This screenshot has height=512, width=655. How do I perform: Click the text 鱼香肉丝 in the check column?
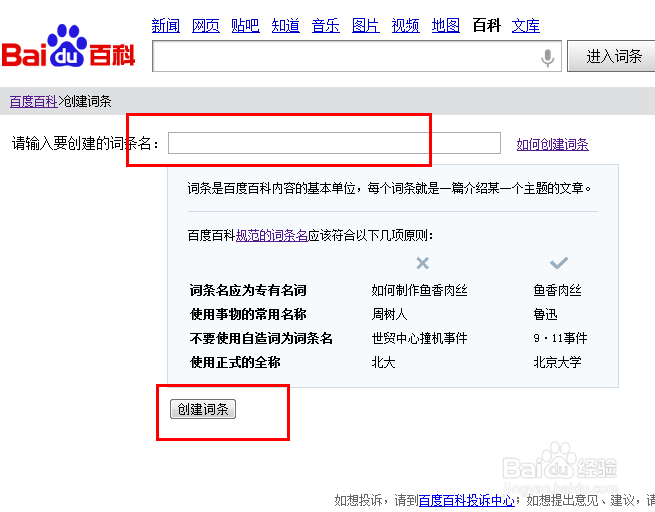point(557,290)
